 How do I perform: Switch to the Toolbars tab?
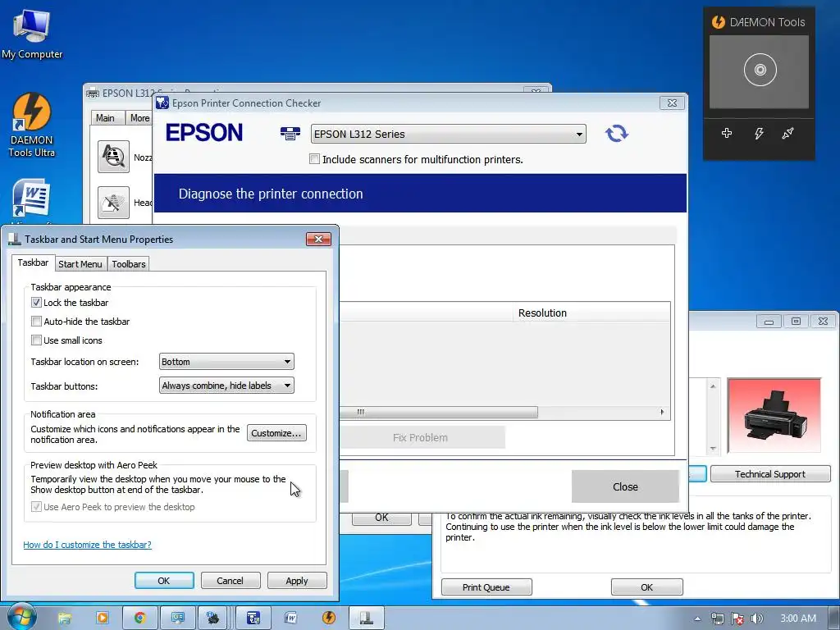point(129,264)
